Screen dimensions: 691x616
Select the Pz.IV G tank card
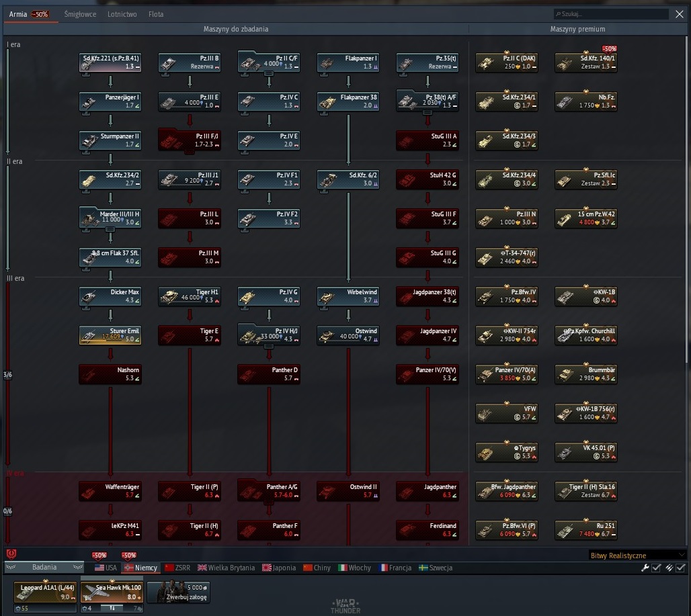269,296
